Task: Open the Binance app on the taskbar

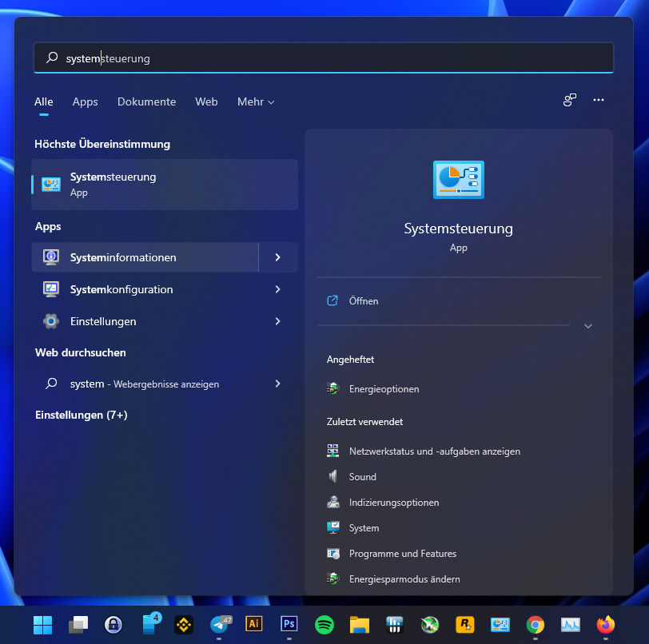Action: click(x=184, y=625)
